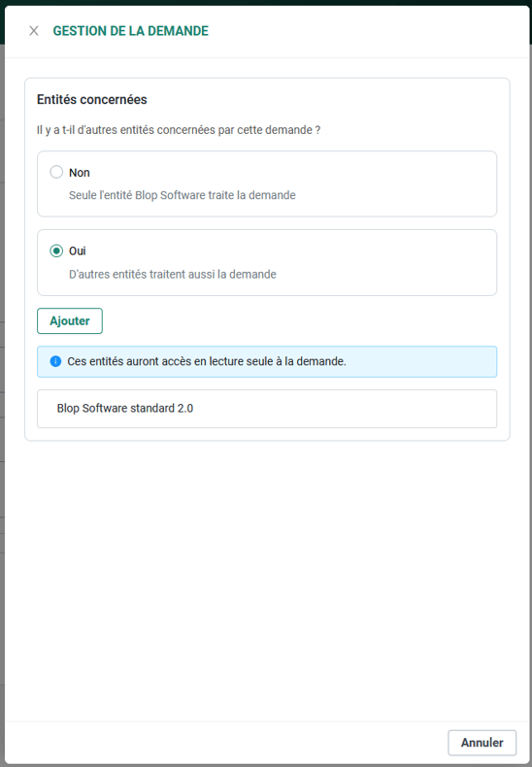The width and height of the screenshot is (532, 767).
Task: Click the blue info icon
Action: coord(55,361)
